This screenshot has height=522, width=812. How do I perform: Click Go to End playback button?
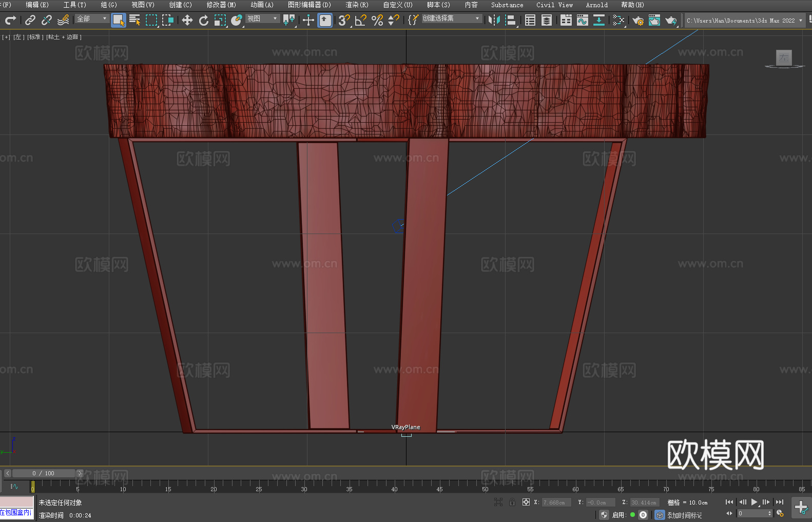pos(780,502)
